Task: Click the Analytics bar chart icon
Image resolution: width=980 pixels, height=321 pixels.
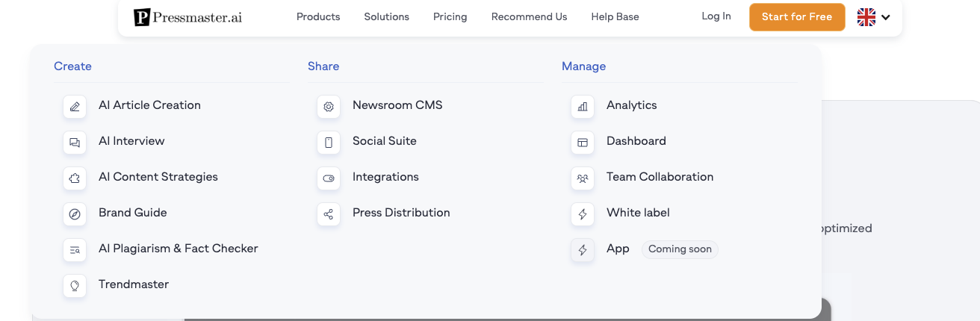Action: click(x=583, y=107)
